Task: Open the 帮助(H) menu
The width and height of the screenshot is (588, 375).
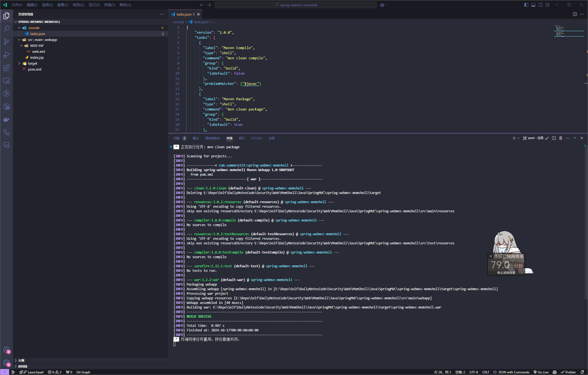Action: tap(125, 5)
